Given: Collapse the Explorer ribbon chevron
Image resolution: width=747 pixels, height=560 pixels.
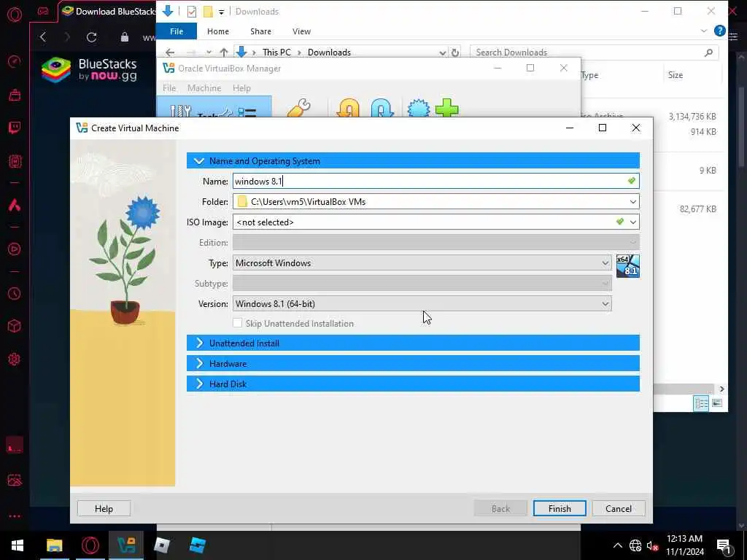Looking at the screenshot, I should pyautogui.click(x=704, y=31).
